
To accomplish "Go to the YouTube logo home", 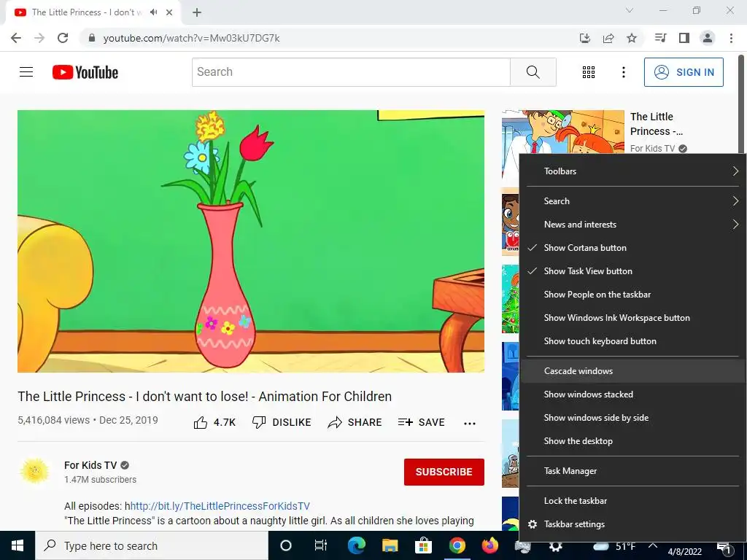I will [x=85, y=72].
